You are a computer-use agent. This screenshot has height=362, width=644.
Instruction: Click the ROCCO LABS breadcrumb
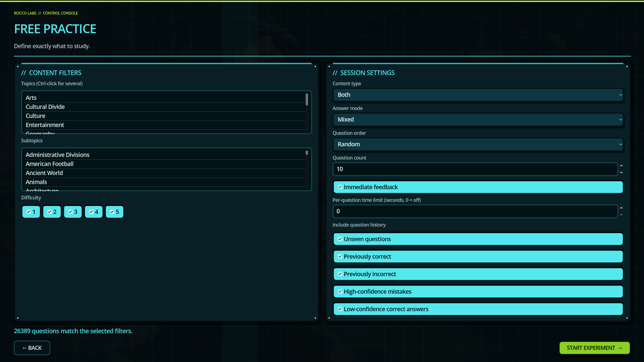pyautogui.click(x=25, y=13)
